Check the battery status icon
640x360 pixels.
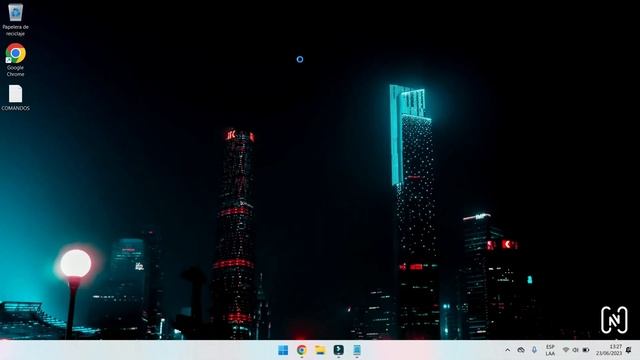point(586,350)
